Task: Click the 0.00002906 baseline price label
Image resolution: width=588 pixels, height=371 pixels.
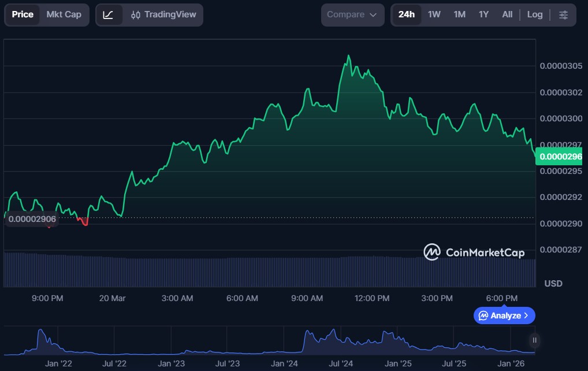Action: click(32, 219)
